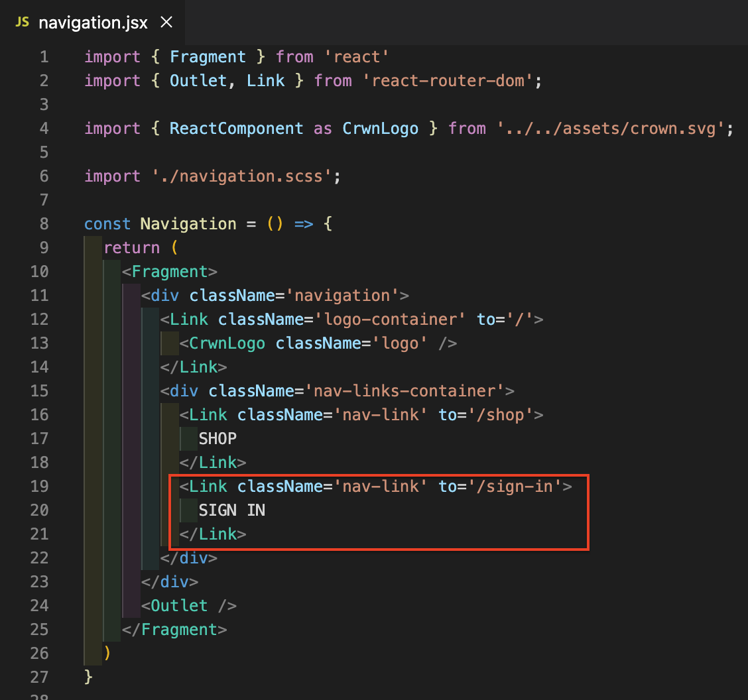Screen dimensions: 748x700
Task: Click the 'navigation' className string
Action: coord(343,295)
